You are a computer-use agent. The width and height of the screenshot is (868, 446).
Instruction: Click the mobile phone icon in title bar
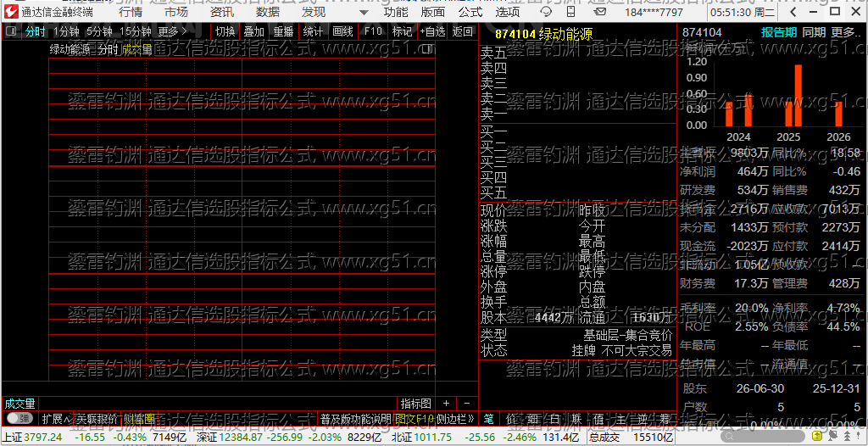coord(572,12)
